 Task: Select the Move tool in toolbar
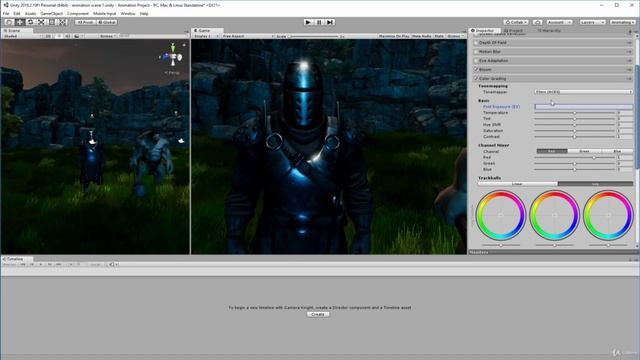[x=20, y=22]
